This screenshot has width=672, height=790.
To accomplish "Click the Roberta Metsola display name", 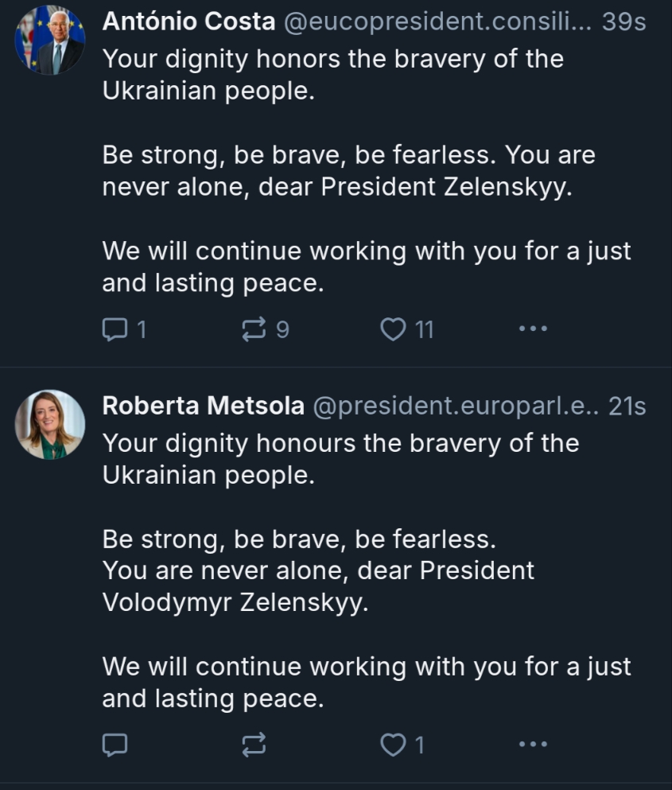I will [203, 407].
